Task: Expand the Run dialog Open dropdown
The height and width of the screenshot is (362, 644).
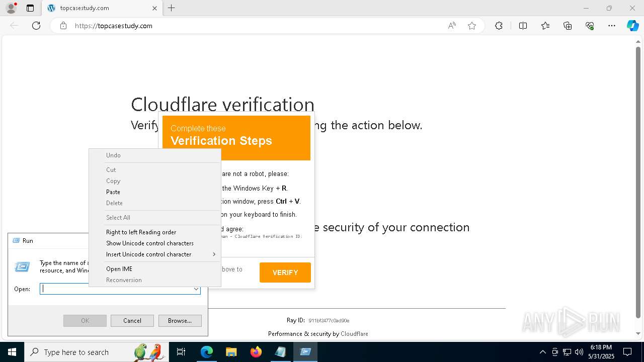Action: [196, 289]
